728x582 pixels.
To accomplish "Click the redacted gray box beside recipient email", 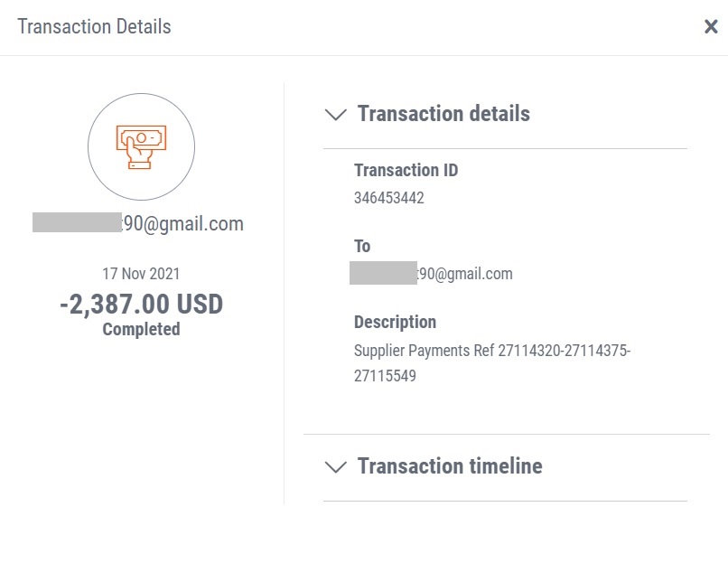I will [383, 273].
